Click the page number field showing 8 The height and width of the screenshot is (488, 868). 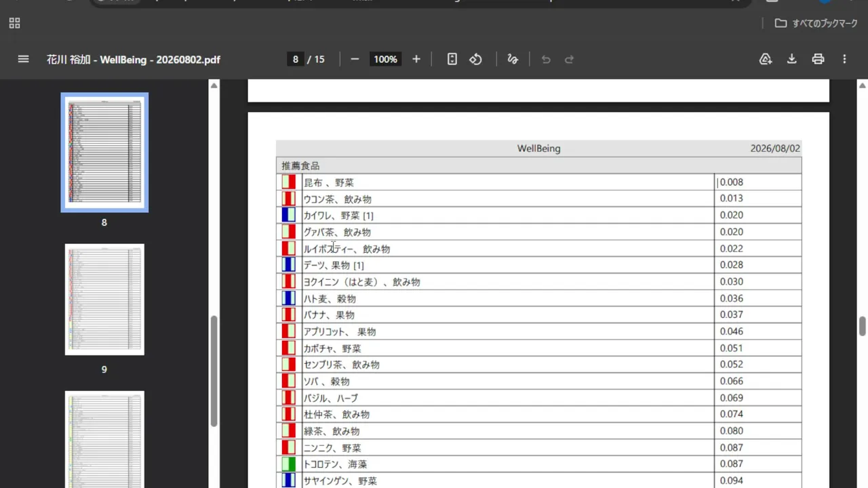296,59
